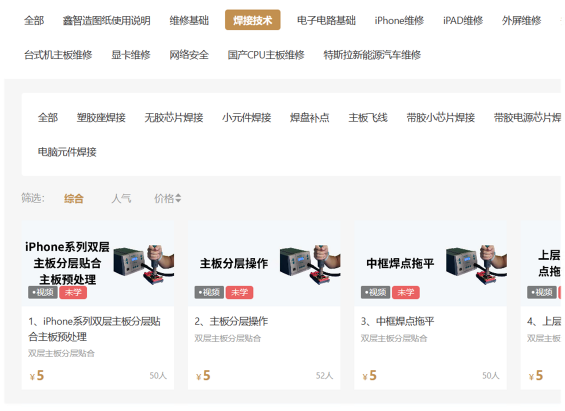Click 未学 badge on iPhone系列双层 card
The height and width of the screenshot is (411, 565).
tap(73, 292)
